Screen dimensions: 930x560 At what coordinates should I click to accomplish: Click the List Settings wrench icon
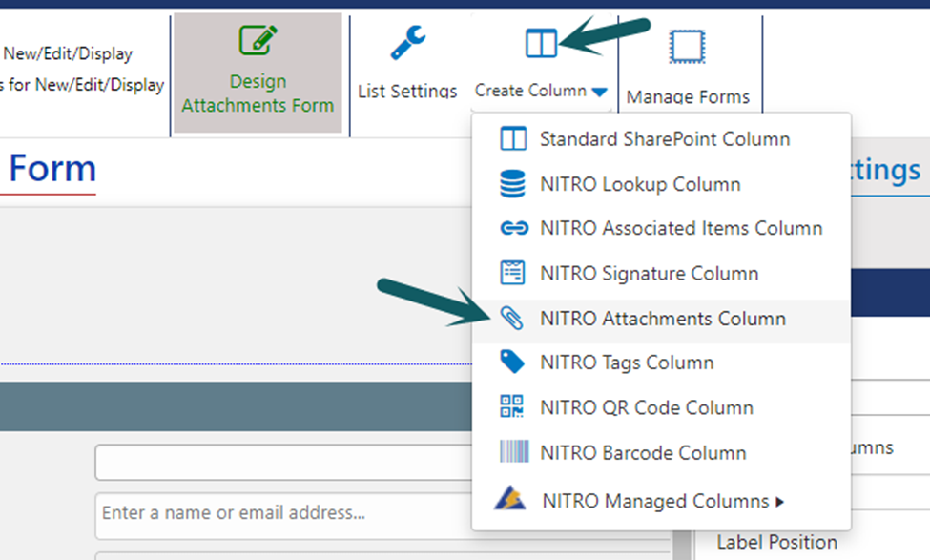(407, 43)
